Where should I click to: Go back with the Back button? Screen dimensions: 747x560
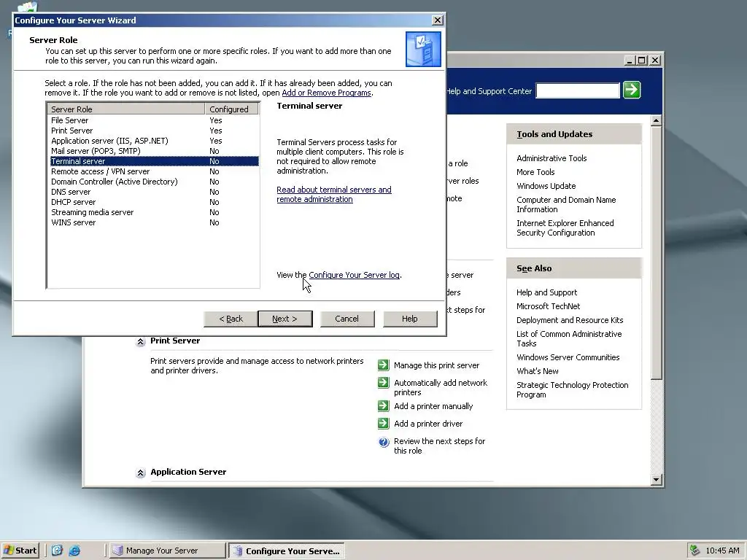[231, 319]
